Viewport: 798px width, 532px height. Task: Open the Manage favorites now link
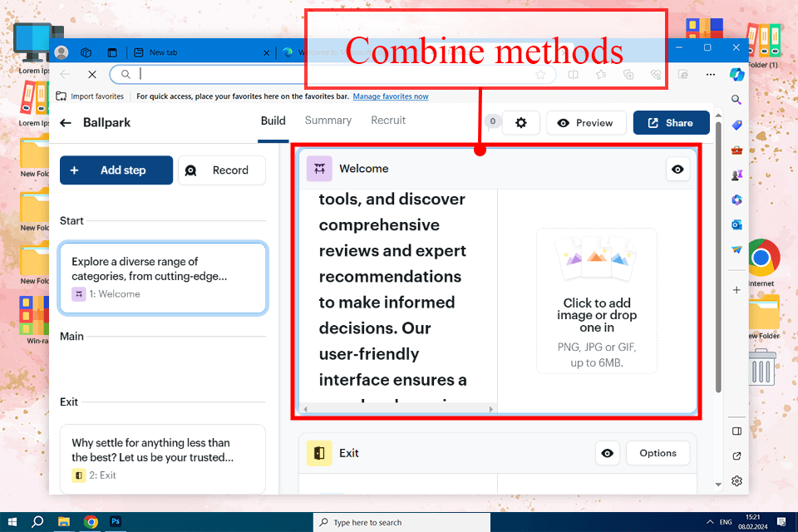click(391, 96)
